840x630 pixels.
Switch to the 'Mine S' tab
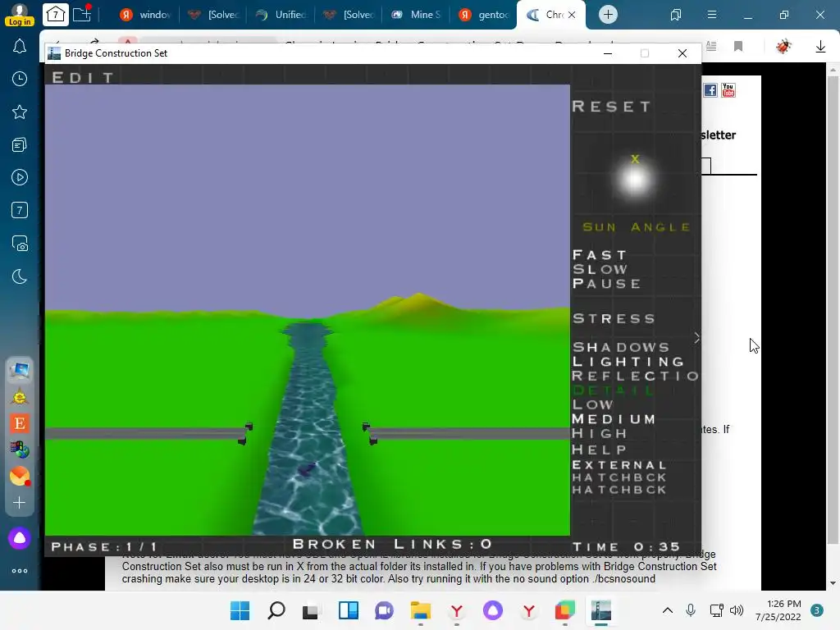pos(416,15)
